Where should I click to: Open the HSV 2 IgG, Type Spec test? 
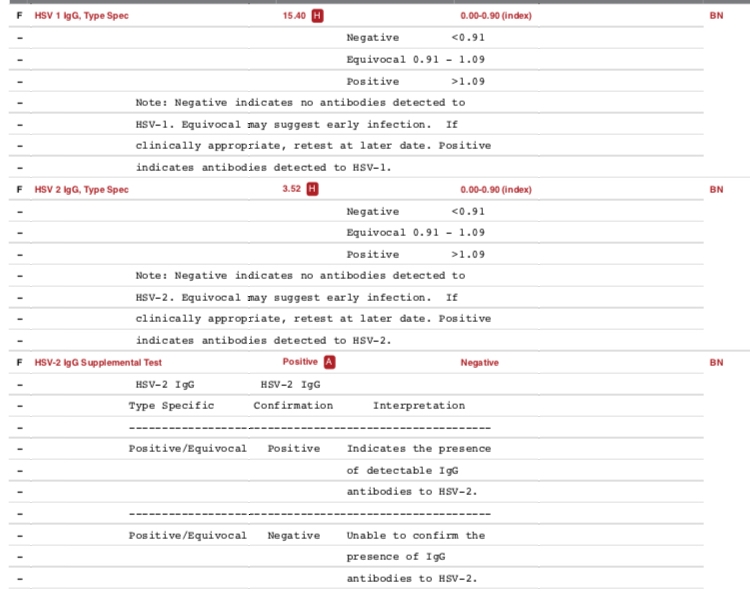pyautogui.click(x=81, y=189)
